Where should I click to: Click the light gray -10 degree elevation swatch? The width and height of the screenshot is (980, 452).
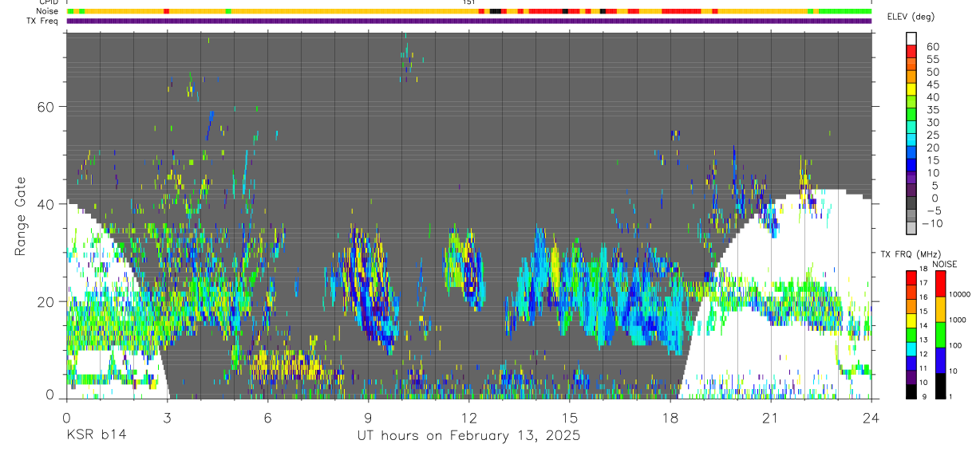coord(911,228)
